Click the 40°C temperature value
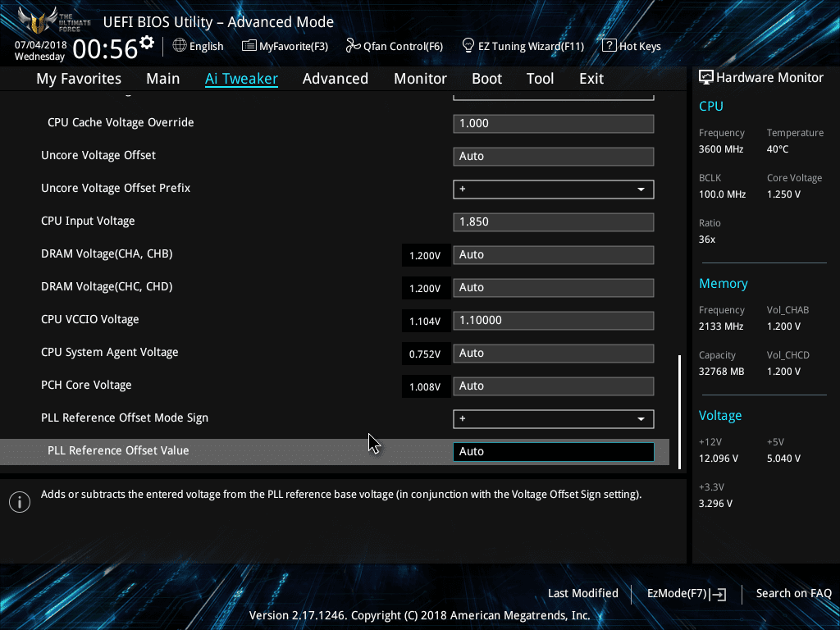This screenshot has height=630, width=840. [778, 149]
